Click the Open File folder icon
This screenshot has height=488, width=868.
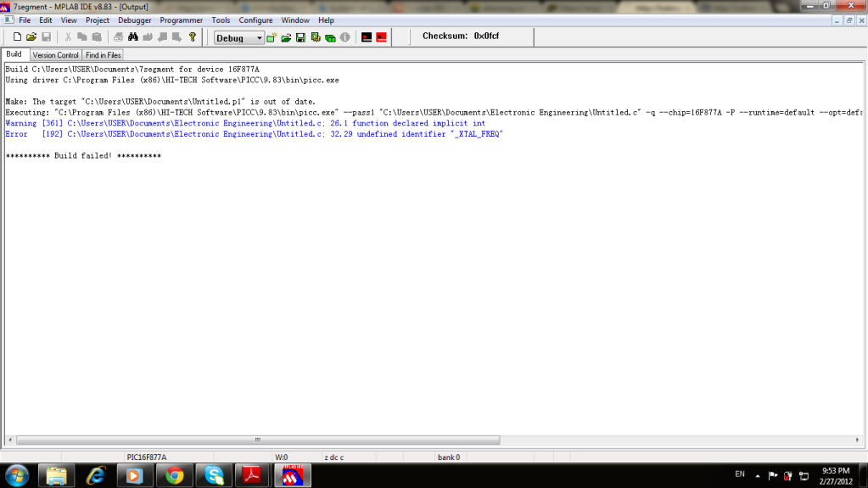(31, 37)
